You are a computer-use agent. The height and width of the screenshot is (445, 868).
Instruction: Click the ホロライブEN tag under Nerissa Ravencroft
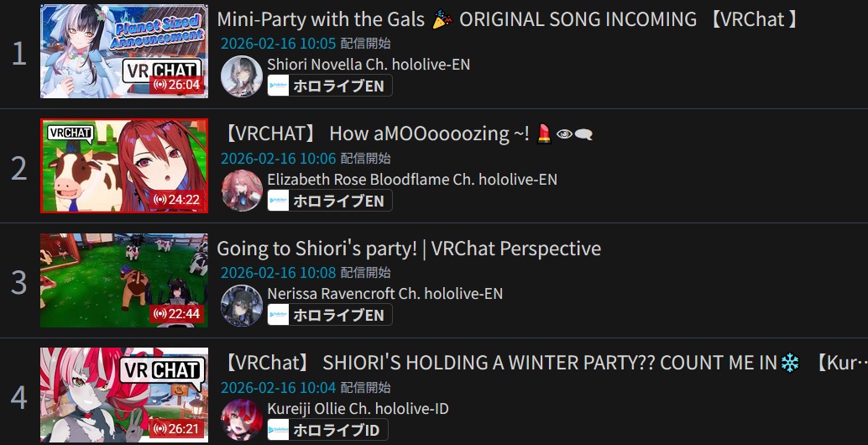(x=330, y=315)
